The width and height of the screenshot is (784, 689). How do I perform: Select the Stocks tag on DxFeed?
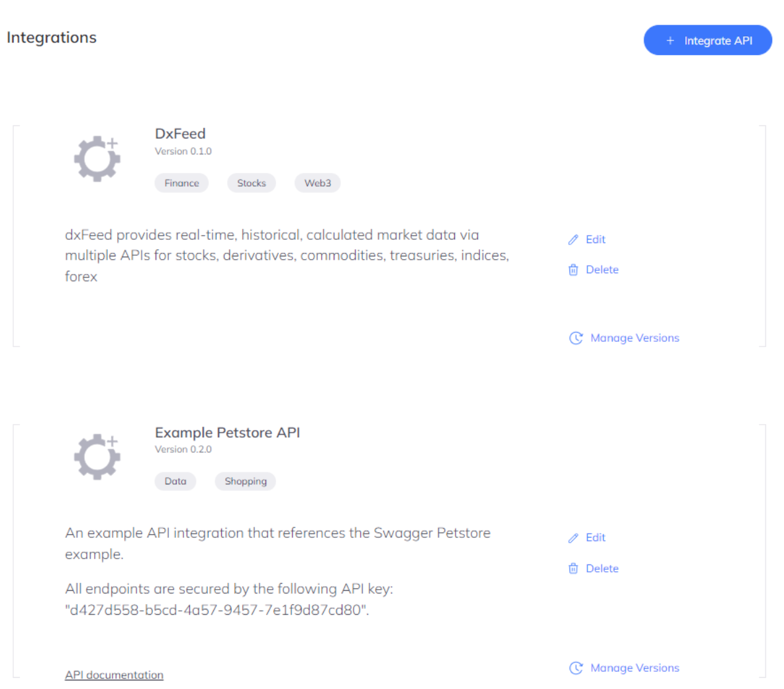pyautogui.click(x=252, y=183)
